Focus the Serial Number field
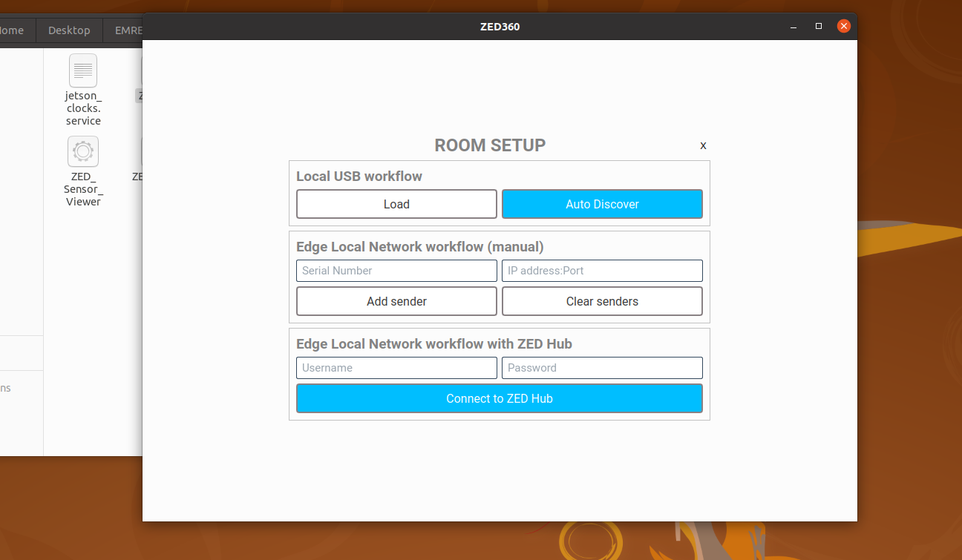Image resolution: width=962 pixels, height=560 pixels. [396, 271]
